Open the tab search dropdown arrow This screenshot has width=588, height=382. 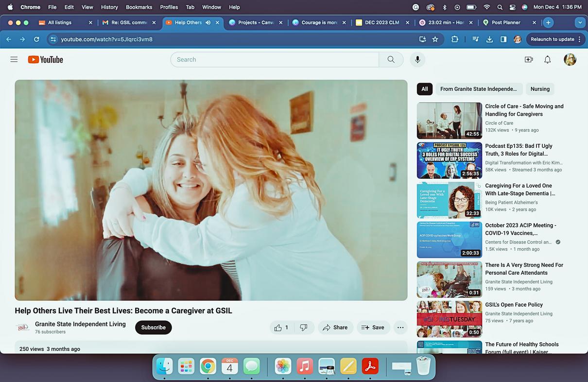pos(579,22)
